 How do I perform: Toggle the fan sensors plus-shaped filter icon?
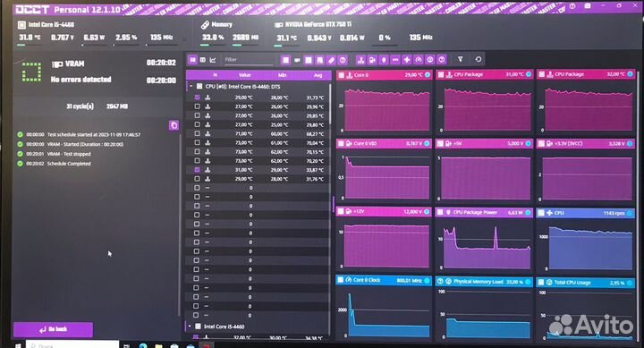click(407, 60)
